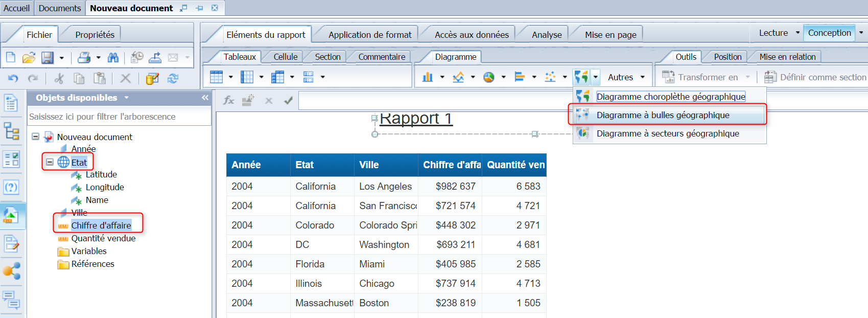Image resolution: width=868 pixels, height=318 pixels.
Task: Click the Refresh data icon
Action: coord(173,78)
